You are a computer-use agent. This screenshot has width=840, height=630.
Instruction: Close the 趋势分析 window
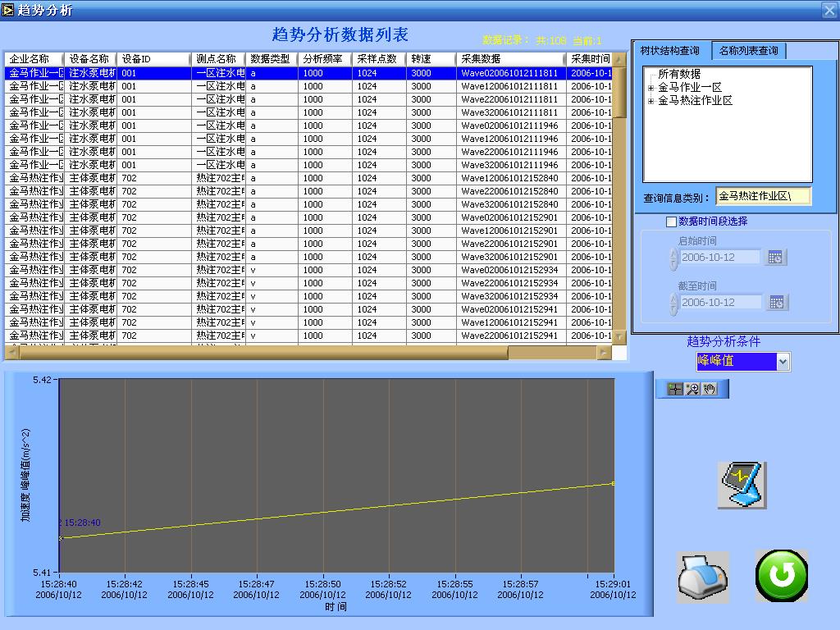click(829, 10)
